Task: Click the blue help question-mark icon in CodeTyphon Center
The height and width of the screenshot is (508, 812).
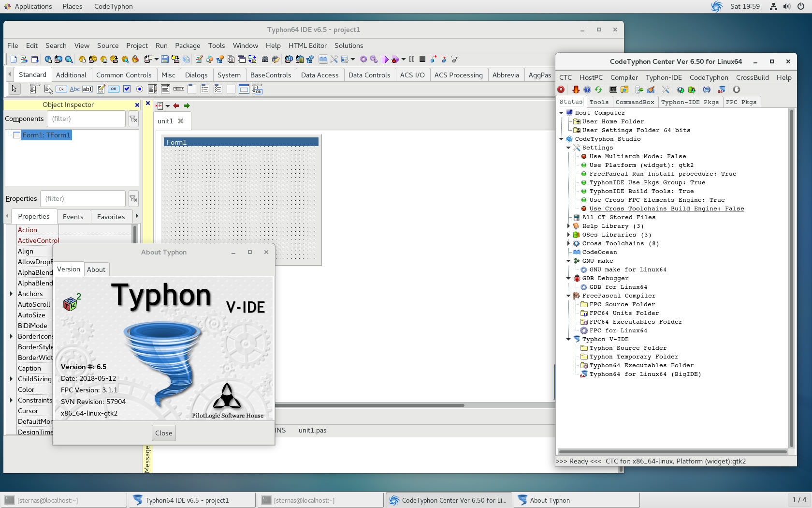Action: coord(587,90)
